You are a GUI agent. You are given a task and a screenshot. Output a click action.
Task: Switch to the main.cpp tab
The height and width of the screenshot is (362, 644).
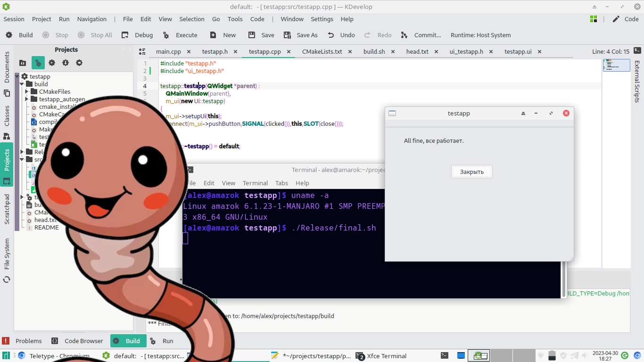(x=168, y=52)
